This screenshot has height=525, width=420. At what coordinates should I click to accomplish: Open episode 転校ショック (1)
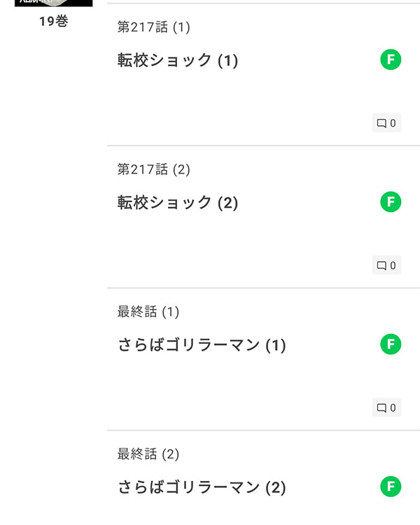[178, 61]
